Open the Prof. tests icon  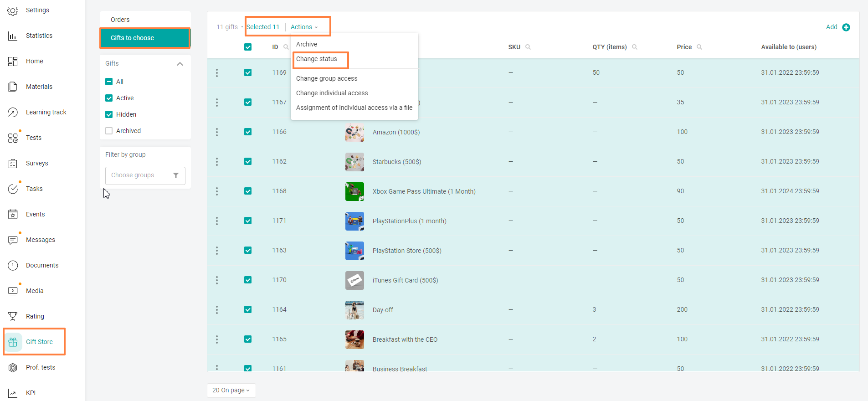click(x=13, y=368)
